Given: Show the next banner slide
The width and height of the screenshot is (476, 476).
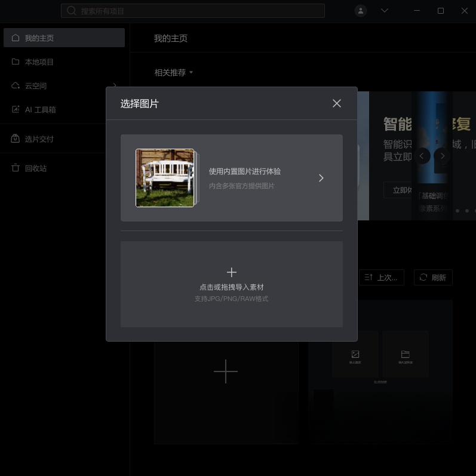Looking at the screenshot, I should pyautogui.click(x=443, y=156).
